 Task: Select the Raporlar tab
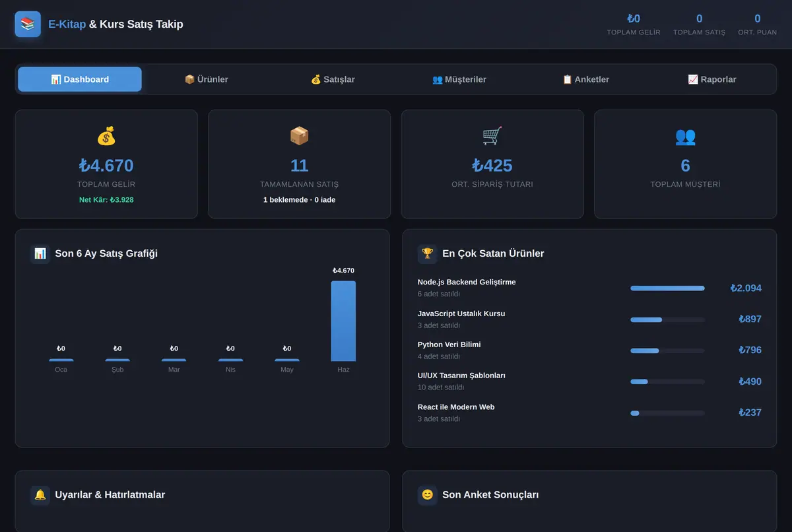(x=712, y=79)
